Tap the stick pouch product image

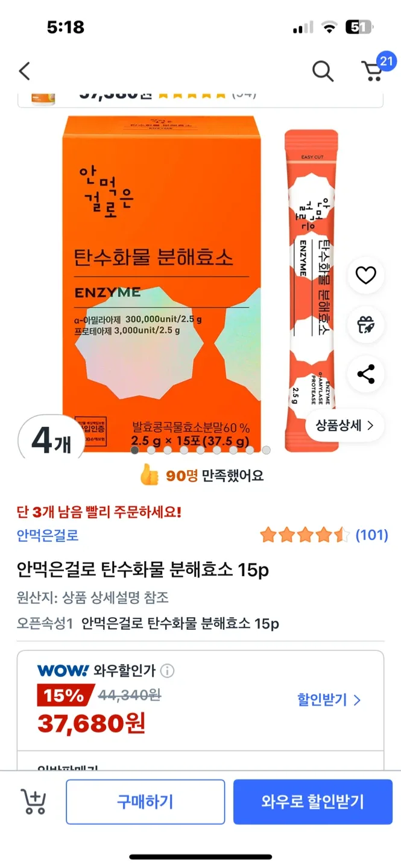tap(312, 291)
